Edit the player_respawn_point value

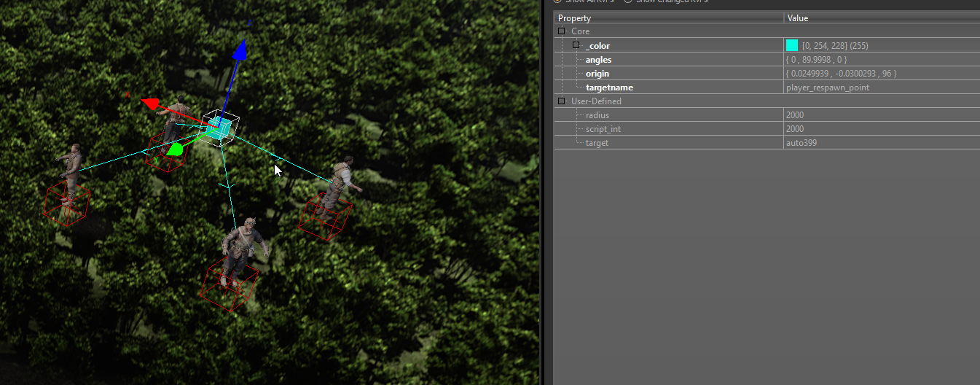pos(828,87)
